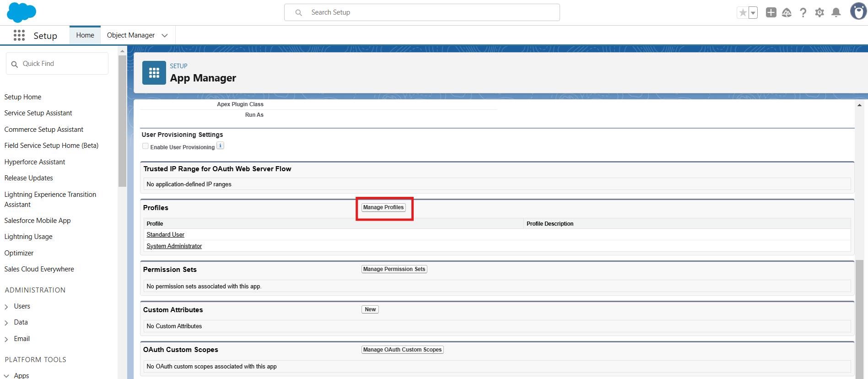The width and height of the screenshot is (868, 379).
Task: Focus the Search Setup field
Action: click(x=422, y=12)
